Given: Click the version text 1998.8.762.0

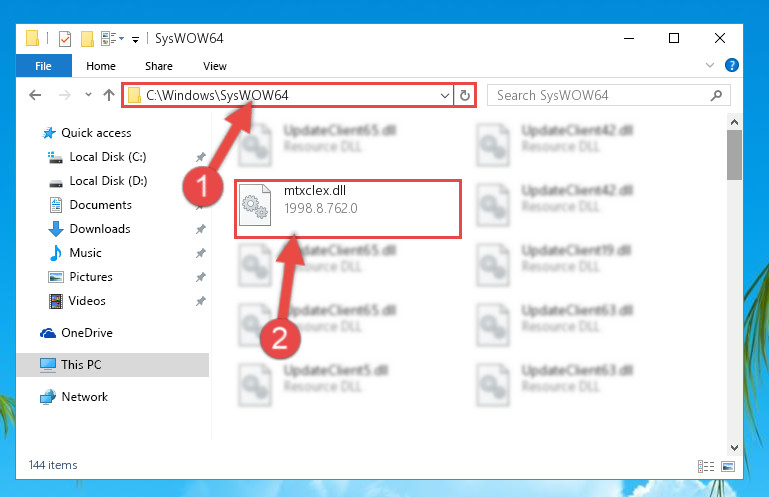Looking at the screenshot, I should coord(321,209).
